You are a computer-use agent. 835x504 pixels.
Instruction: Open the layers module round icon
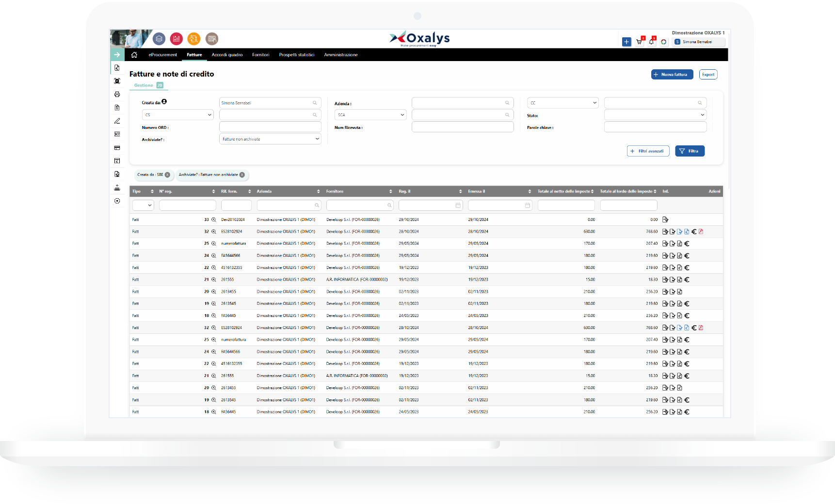pos(159,39)
